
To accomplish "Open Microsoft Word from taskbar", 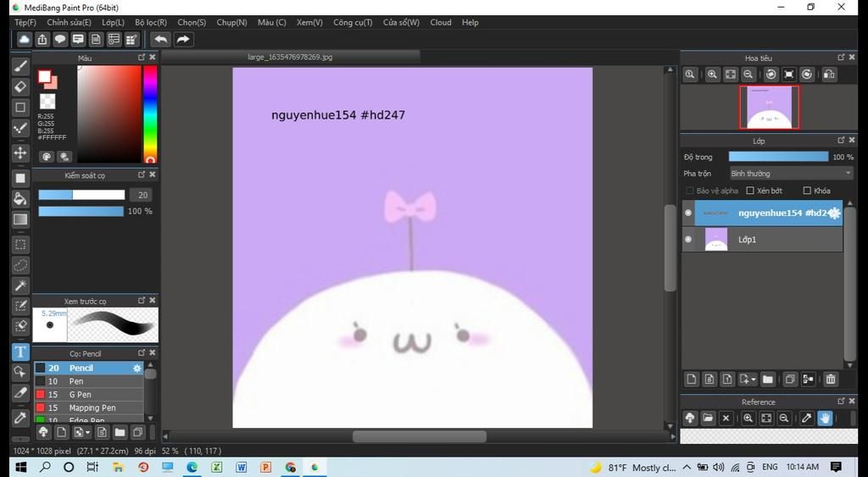I will tap(241, 467).
